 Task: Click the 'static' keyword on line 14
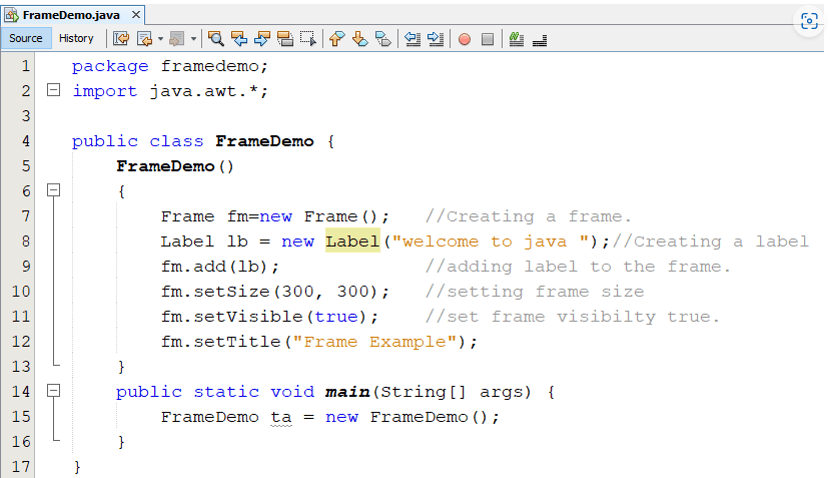pos(226,392)
